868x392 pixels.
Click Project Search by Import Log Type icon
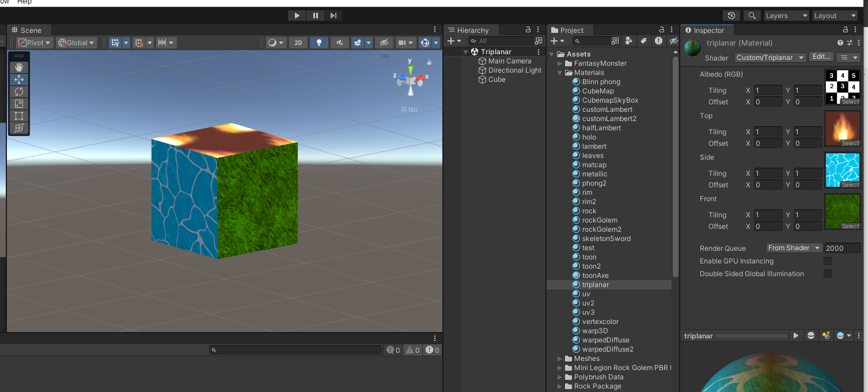[x=658, y=41]
